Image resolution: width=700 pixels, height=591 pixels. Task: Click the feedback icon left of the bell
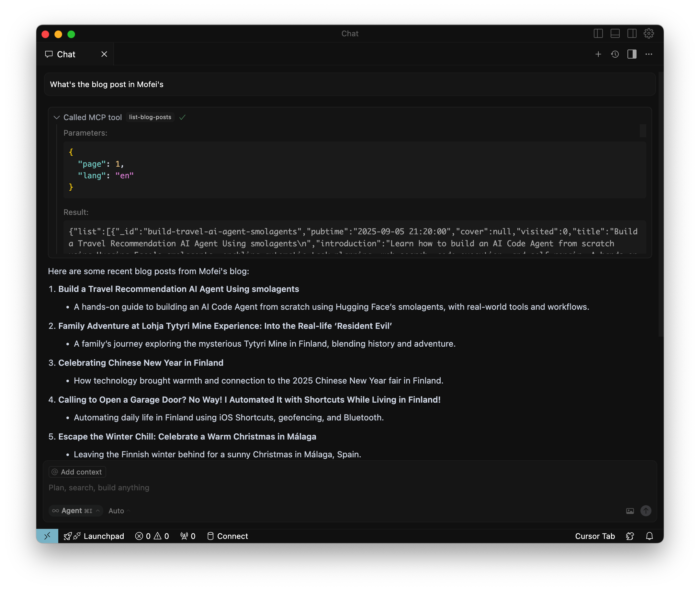(x=630, y=536)
